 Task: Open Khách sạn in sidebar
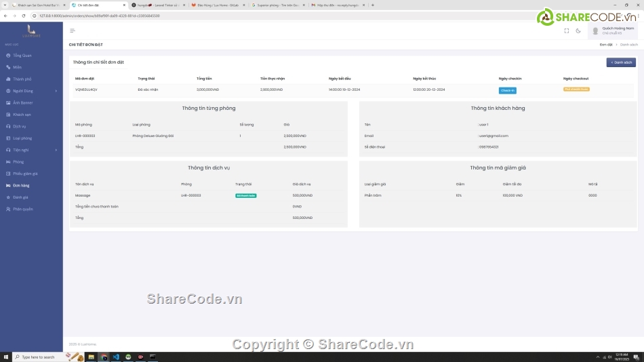[22, 115]
